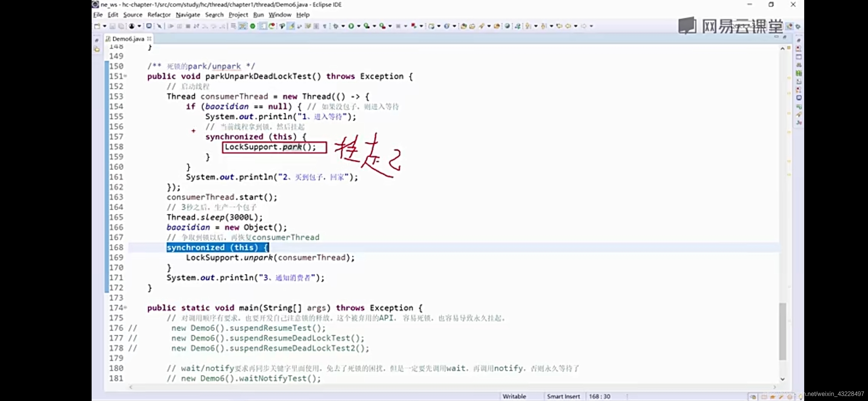The height and width of the screenshot is (401, 868).
Task: Open the Coverage dropdown arrow
Action: [x=374, y=26]
